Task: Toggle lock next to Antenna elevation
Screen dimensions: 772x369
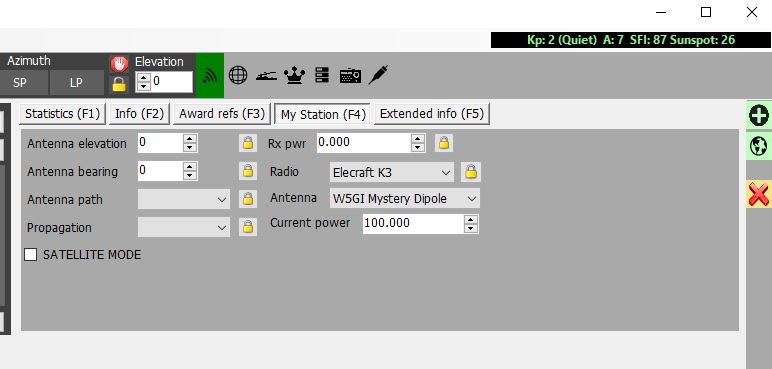Action: (248, 143)
